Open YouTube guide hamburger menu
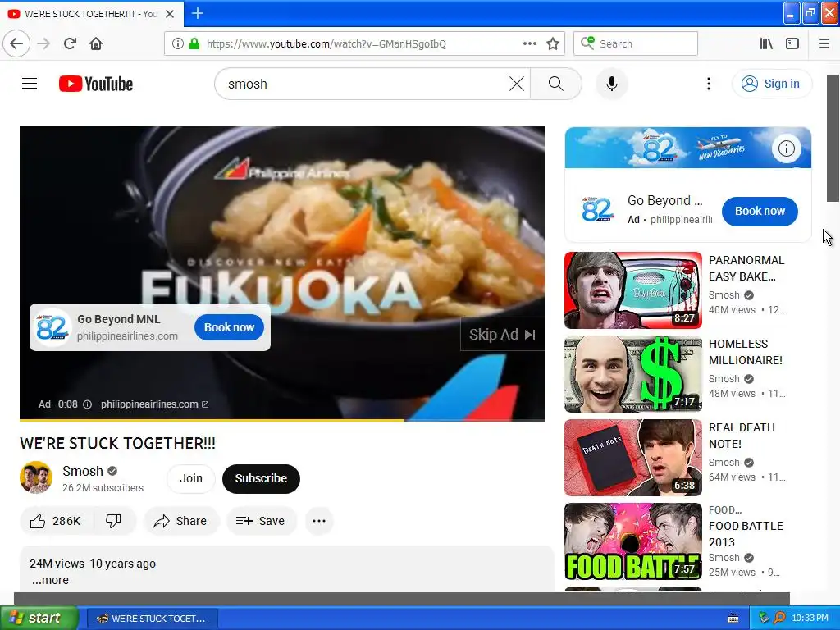Screen dimensions: 840x630 tap(30, 84)
